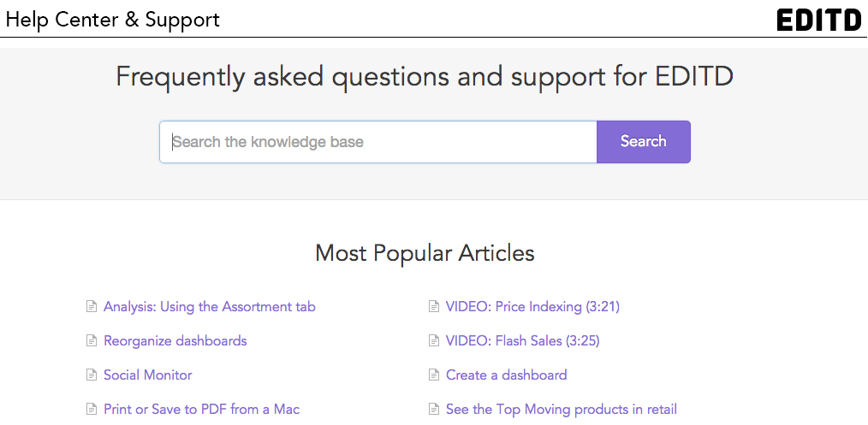The image size is (868, 425).
Task: Click the Help Center & Support header title
Action: click(113, 20)
